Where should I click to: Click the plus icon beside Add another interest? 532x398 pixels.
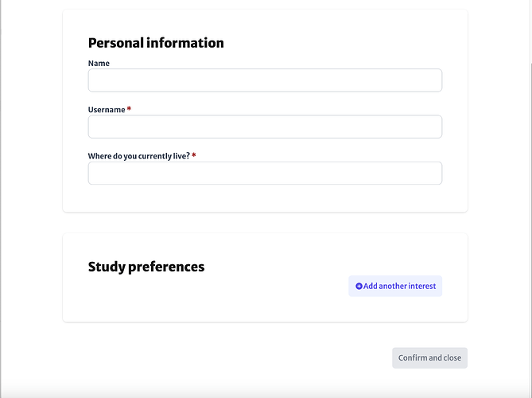point(359,287)
